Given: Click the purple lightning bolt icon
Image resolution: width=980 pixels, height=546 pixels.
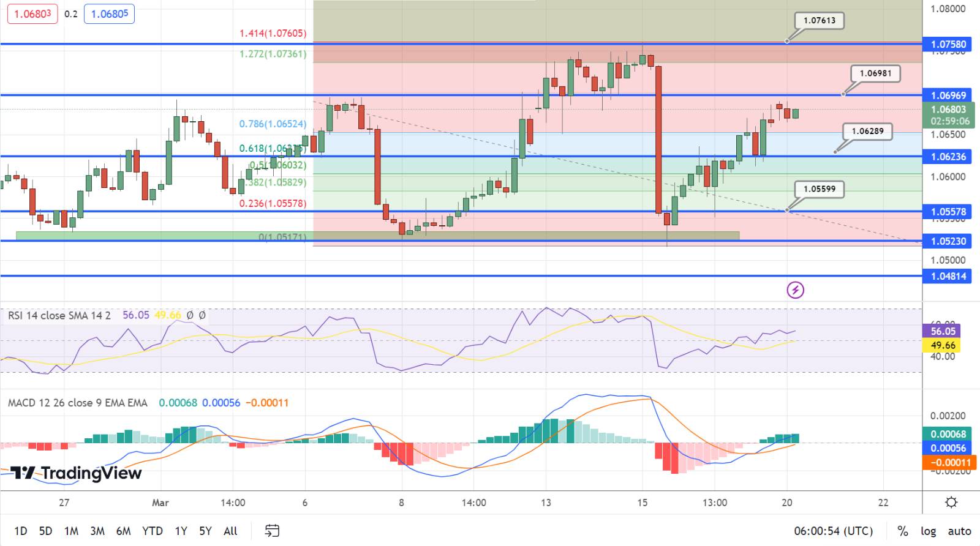Looking at the screenshot, I should tap(795, 290).
